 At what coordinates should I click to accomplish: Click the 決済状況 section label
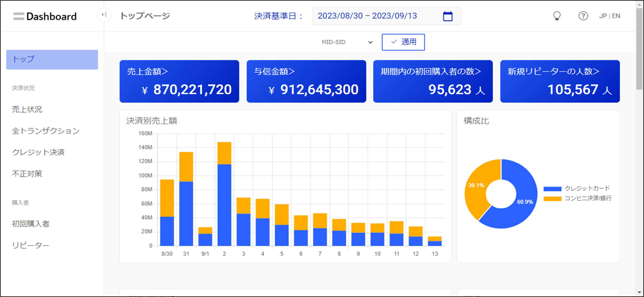tap(23, 88)
